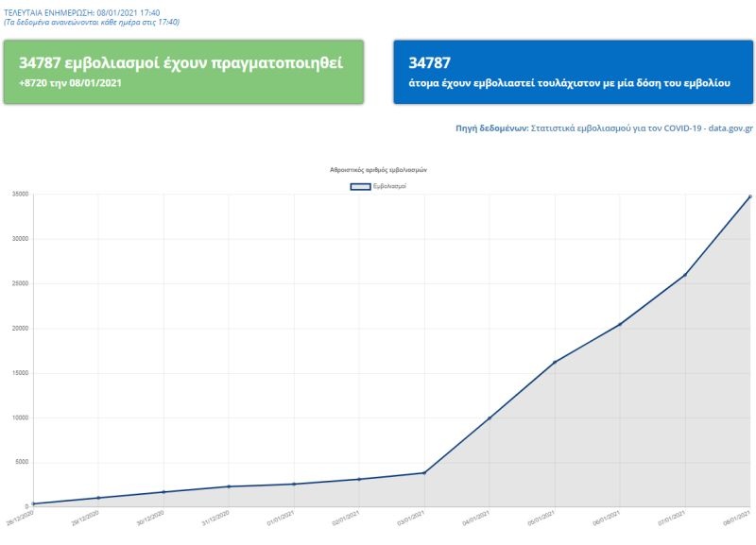Select the data point for 04/01/2021
This screenshot has height=545, width=756.
(490, 417)
